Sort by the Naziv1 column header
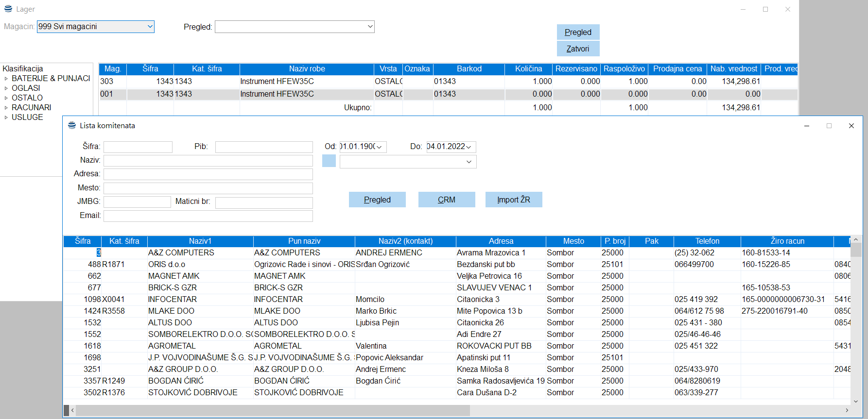This screenshot has width=868, height=419. pos(200,241)
